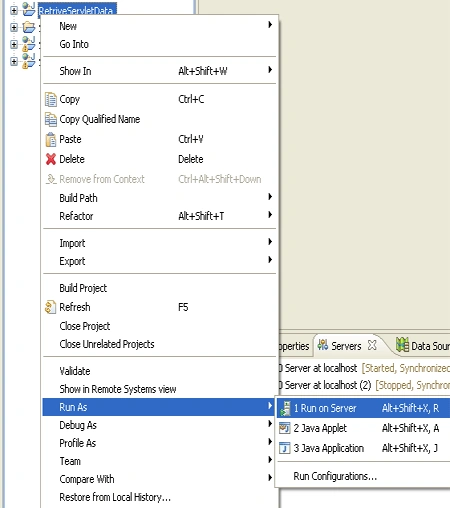This screenshot has height=508, width=450.
Task: Click the Copy Qualified Name icon
Action: [x=51, y=119]
